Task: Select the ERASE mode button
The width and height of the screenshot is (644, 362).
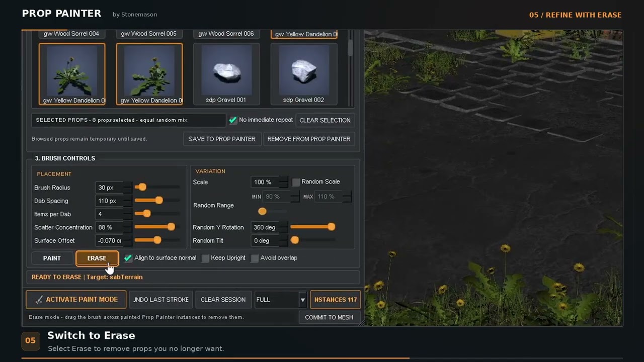Action: click(97, 258)
